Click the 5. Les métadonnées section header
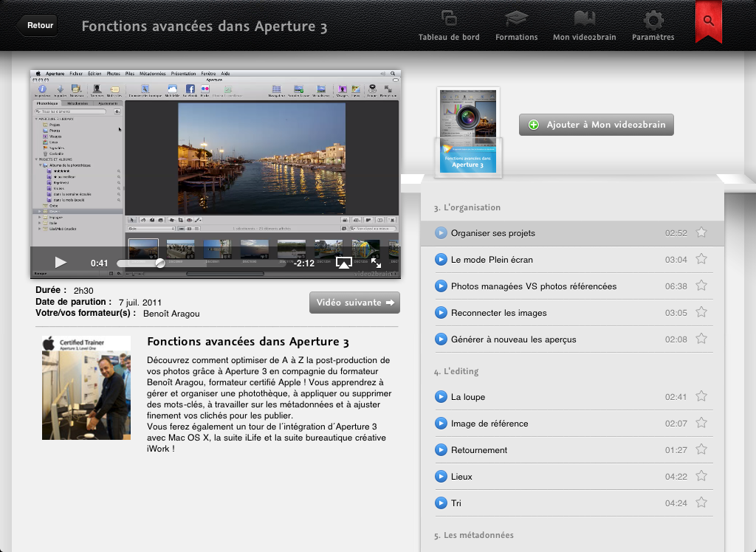 (473, 536)
